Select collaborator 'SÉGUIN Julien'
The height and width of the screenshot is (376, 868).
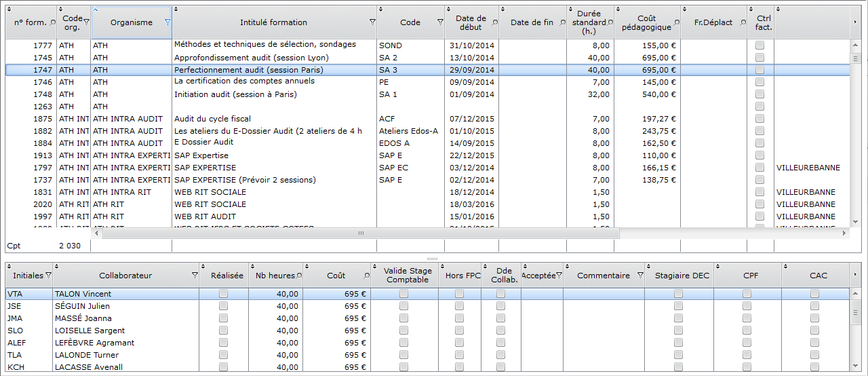coord(427,306)
